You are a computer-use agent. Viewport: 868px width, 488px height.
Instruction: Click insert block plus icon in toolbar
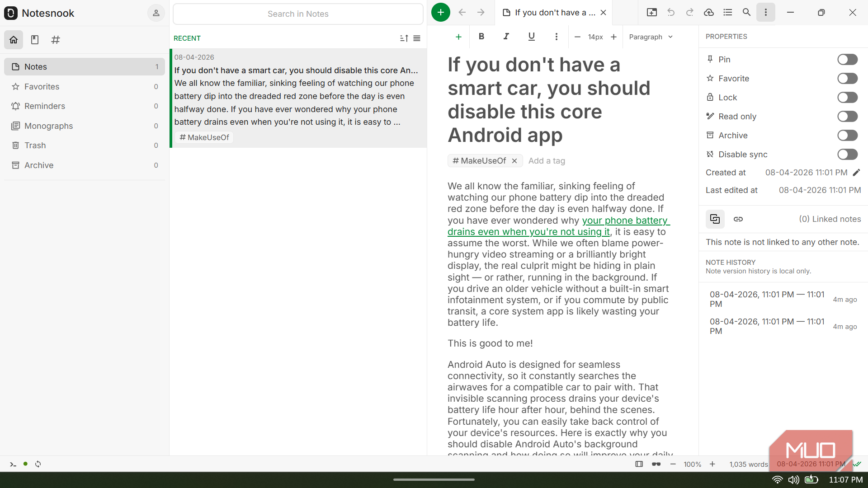458,37
